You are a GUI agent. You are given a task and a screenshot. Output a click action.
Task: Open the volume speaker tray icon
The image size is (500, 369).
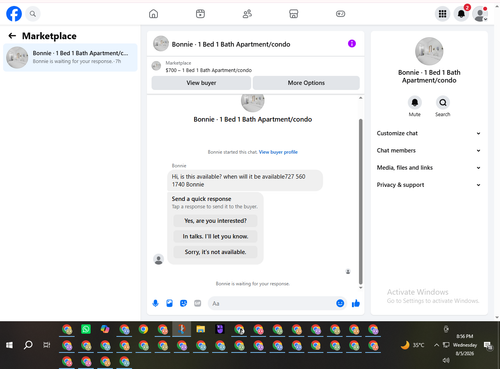coord(446,360)
